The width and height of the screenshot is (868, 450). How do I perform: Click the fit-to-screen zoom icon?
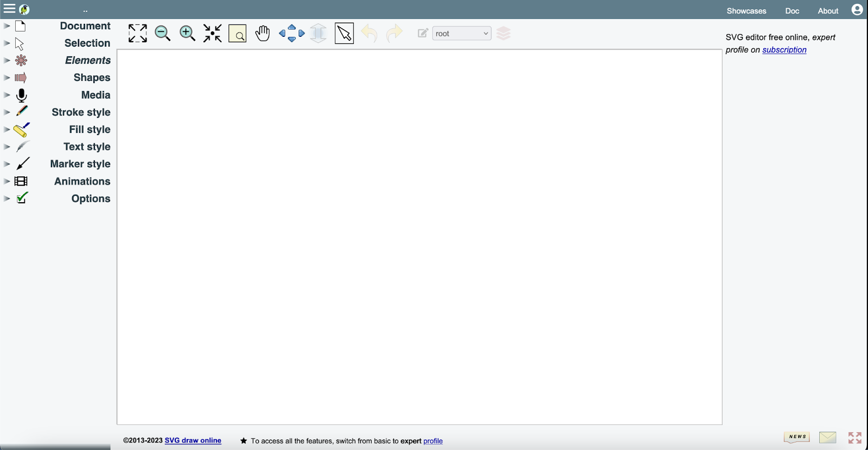pyautogui.click(x=137, y=33)
